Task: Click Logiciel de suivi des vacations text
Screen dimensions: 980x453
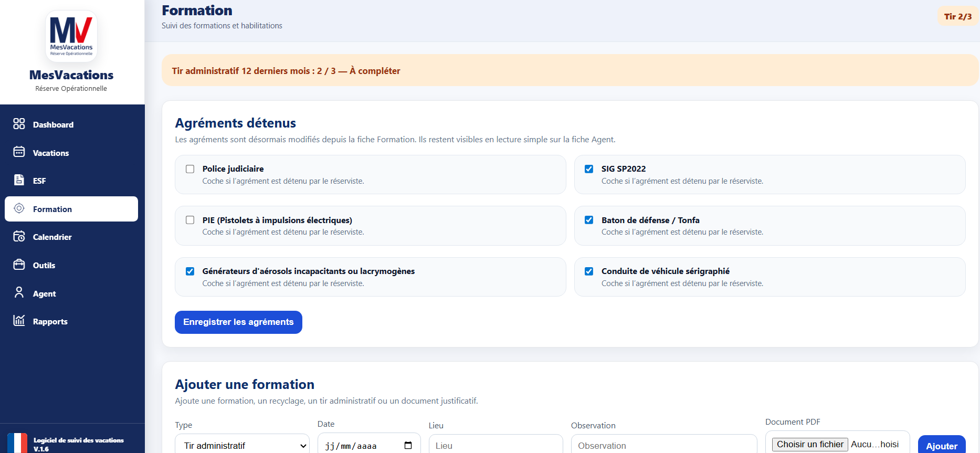Action: click(x=79, y=440)
